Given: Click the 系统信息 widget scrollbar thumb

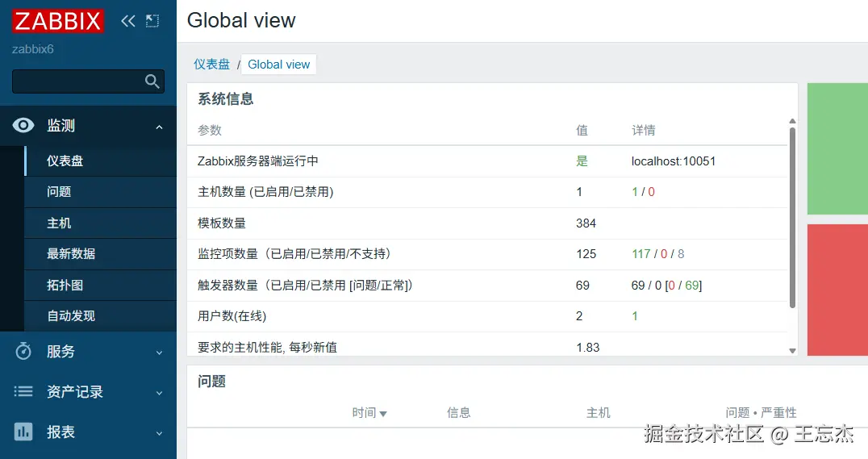Looking at the screenshot, I should (x=792, y=218).
